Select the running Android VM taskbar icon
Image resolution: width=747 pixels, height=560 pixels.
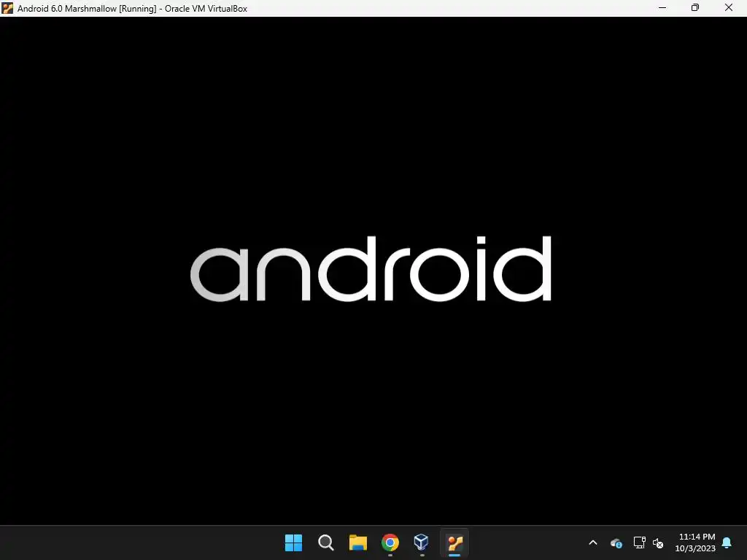tap(454, 542)
